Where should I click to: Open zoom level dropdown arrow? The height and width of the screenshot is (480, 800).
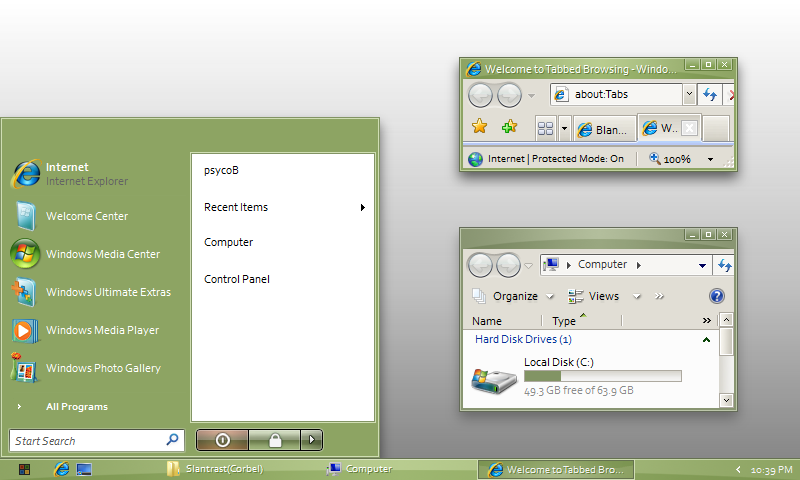[x=710, y=160]
